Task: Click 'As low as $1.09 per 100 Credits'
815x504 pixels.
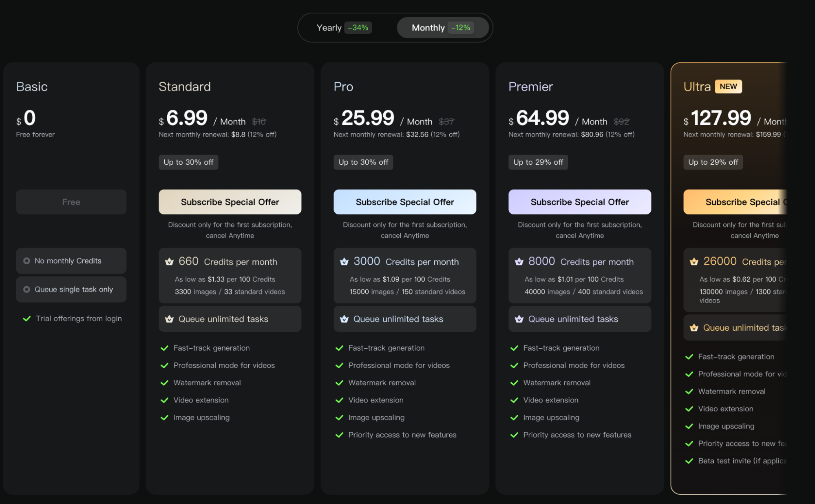Action: click(x=400, y=279)
